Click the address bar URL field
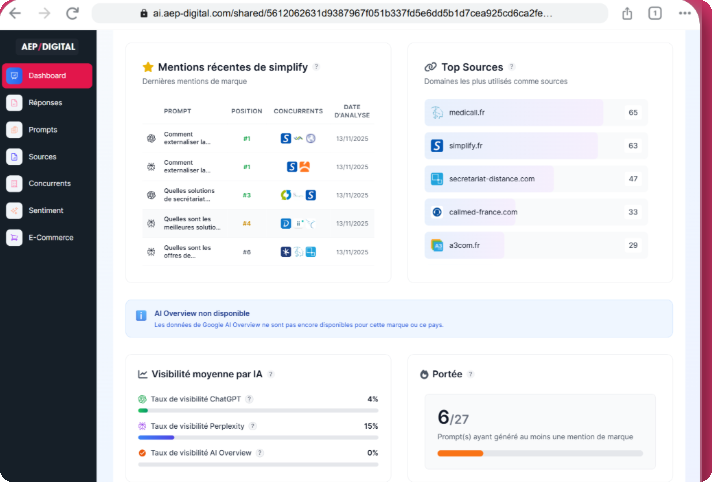The width and height of the screenshot is (712, 482). pos(350,13)
